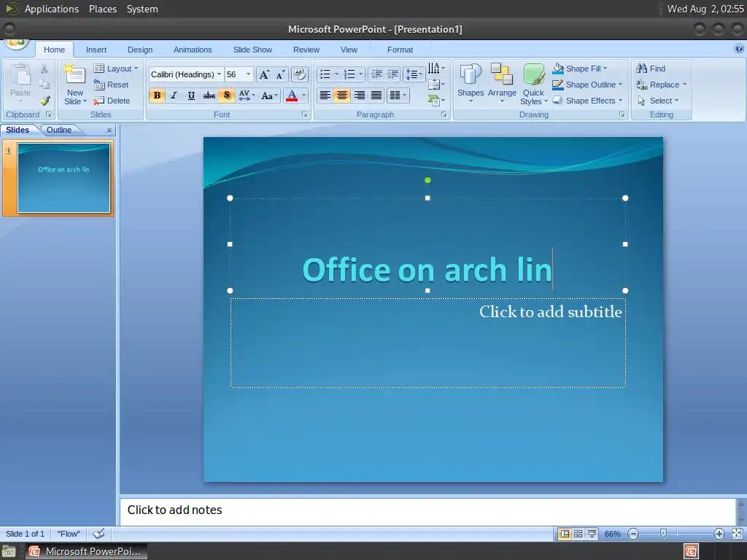Click Replace in Editing group
Viewport: 747px width, 560px height.
click(x=662, y=85)
